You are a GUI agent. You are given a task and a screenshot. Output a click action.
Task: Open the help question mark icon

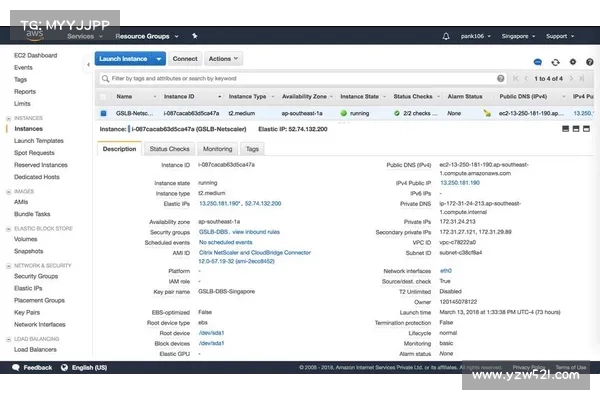coord(590,62)
